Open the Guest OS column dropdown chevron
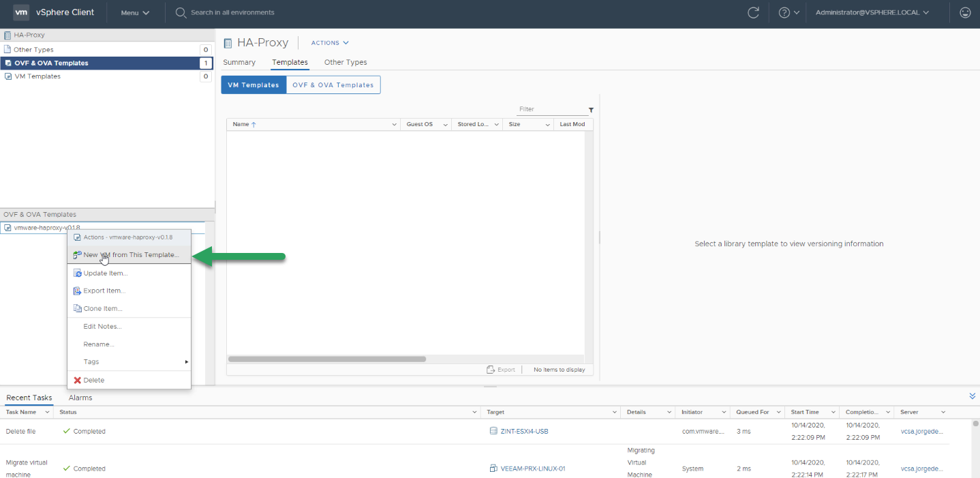 click(445, 125)
